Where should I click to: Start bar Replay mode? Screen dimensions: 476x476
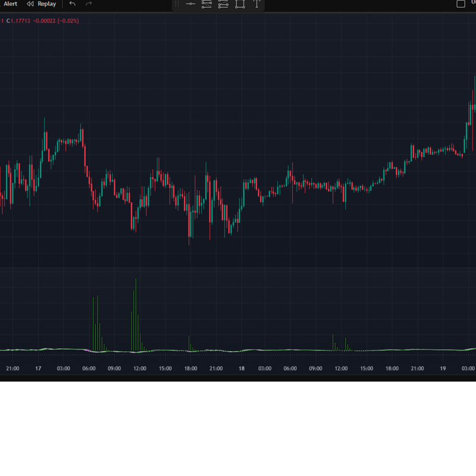pos(46,4)
